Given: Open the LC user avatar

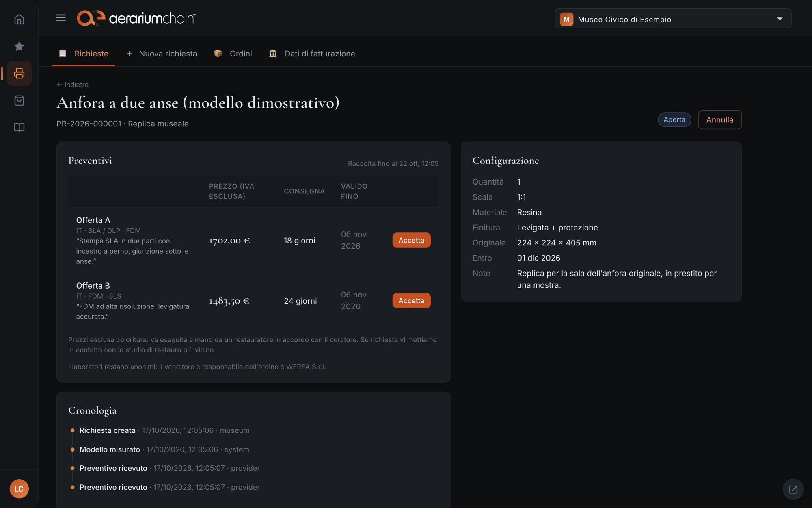Looking at the screenshot, I should click(x=19, y=488).
